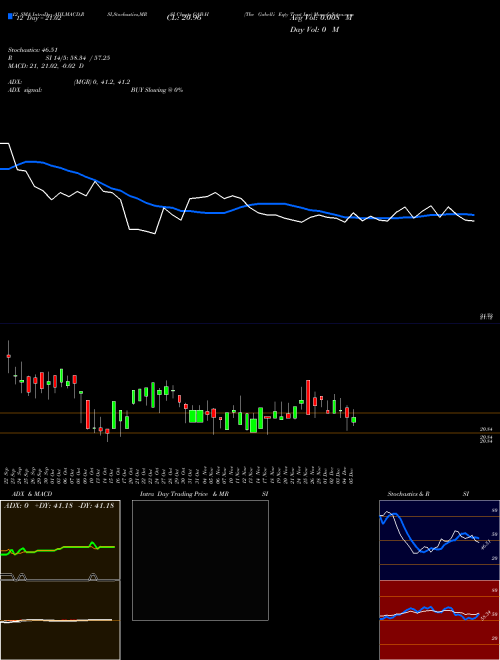Click the blue 12 Day SMA legend square
This screenshot has width=500, height=660.
[10, 16]
